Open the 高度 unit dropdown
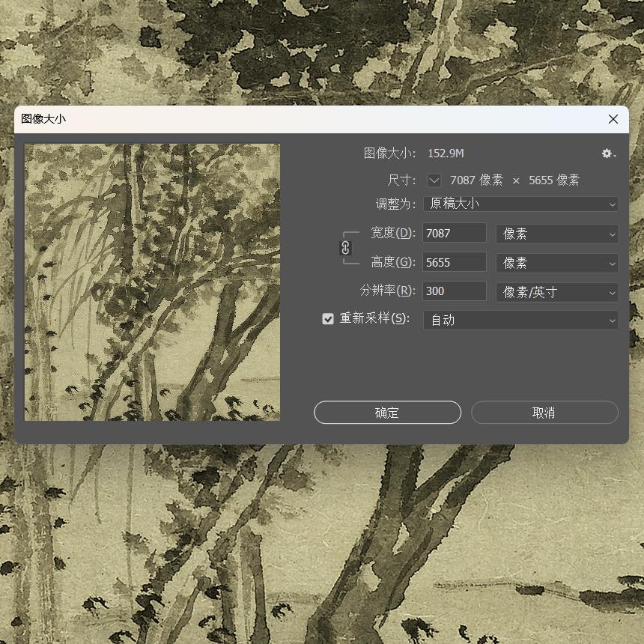 tap(557, 264)
